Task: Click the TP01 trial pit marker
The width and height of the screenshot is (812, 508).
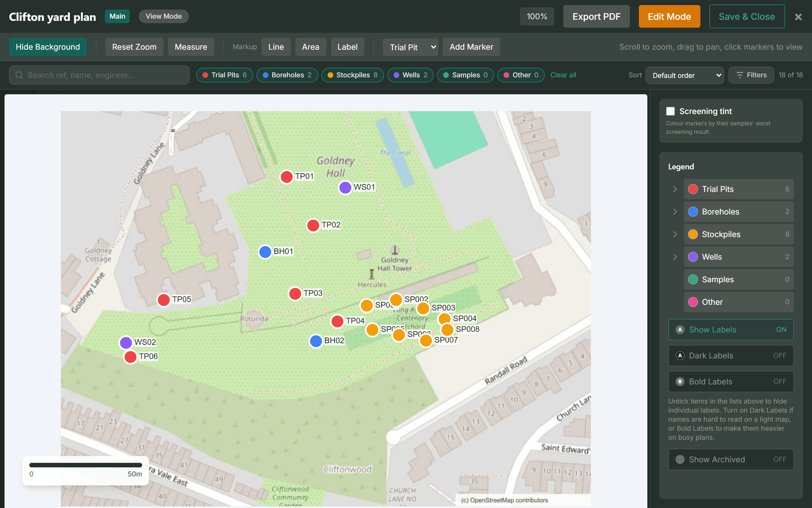Action: (286, 177)
